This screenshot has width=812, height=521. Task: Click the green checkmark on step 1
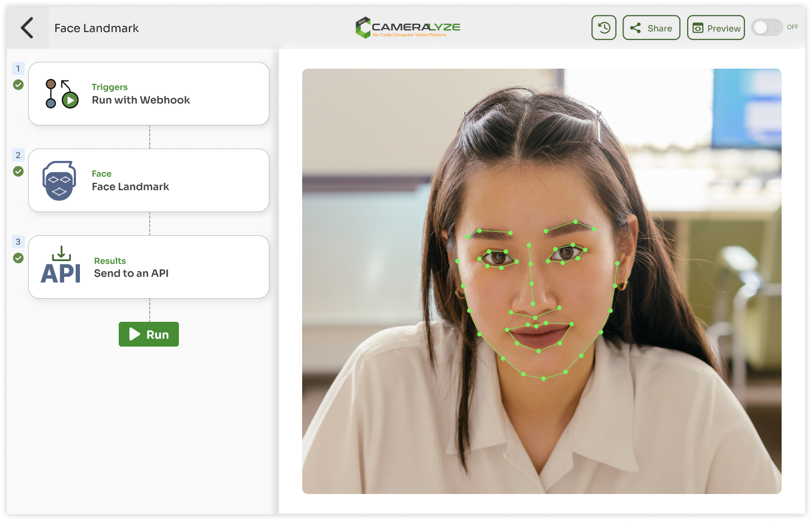(18, 86)
